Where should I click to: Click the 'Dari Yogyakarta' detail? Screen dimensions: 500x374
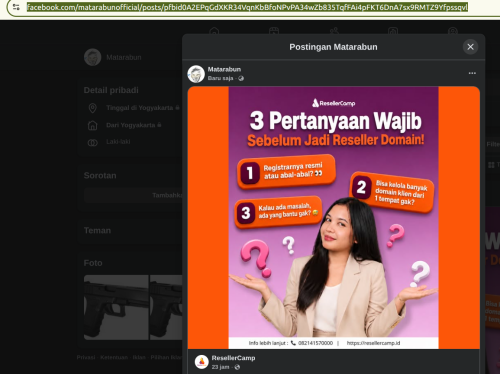(x=131, y=125)
